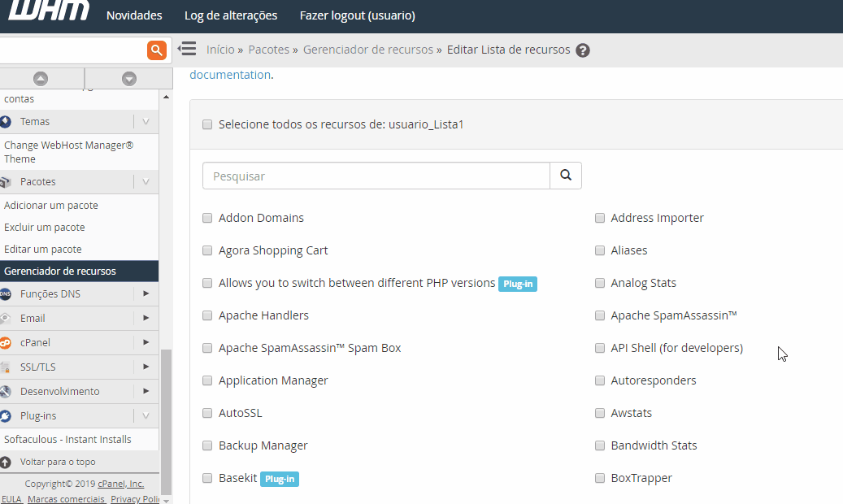
Task: Tick the BoxTrapper checkbox
Action: (599, 478)
